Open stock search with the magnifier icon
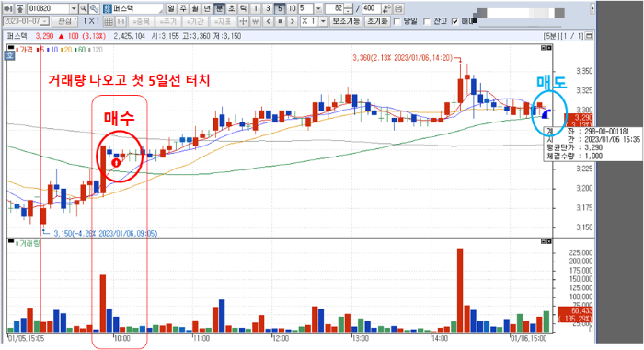644x350 pixels. point(84,8)
